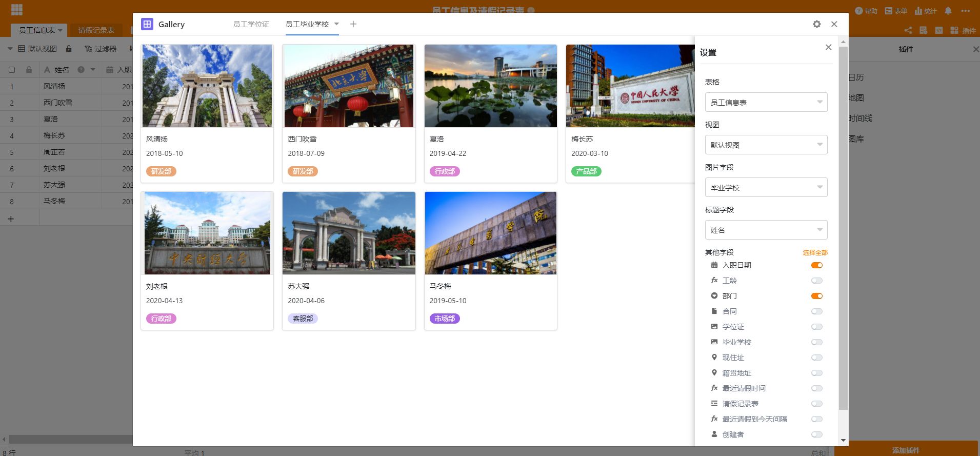
Task: Open the 刘老根 university building thumbnail
Action: point(207,233)
